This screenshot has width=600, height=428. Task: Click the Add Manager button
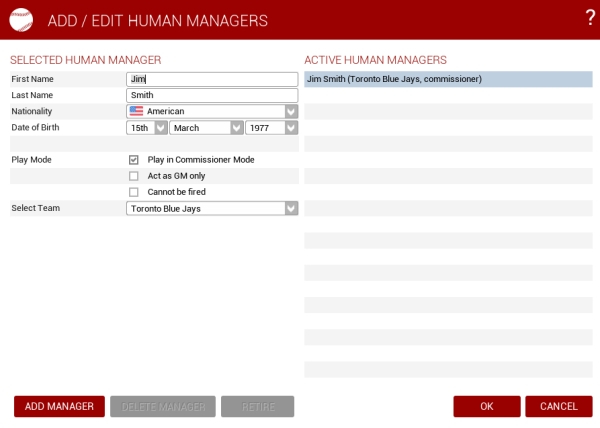(59, 406)
